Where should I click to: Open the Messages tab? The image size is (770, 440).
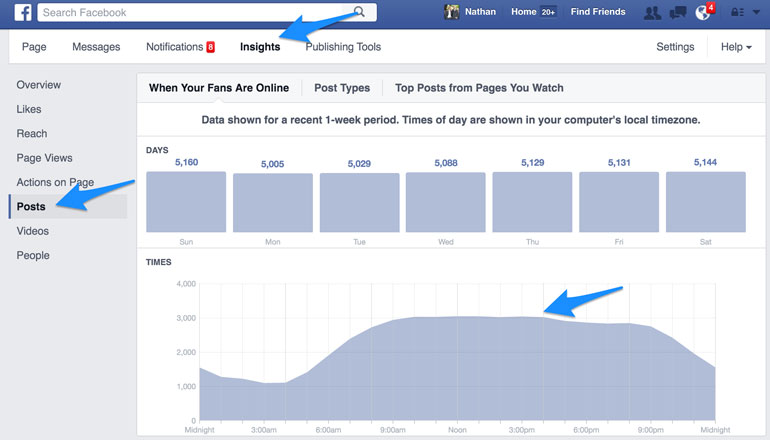[96, 47]
